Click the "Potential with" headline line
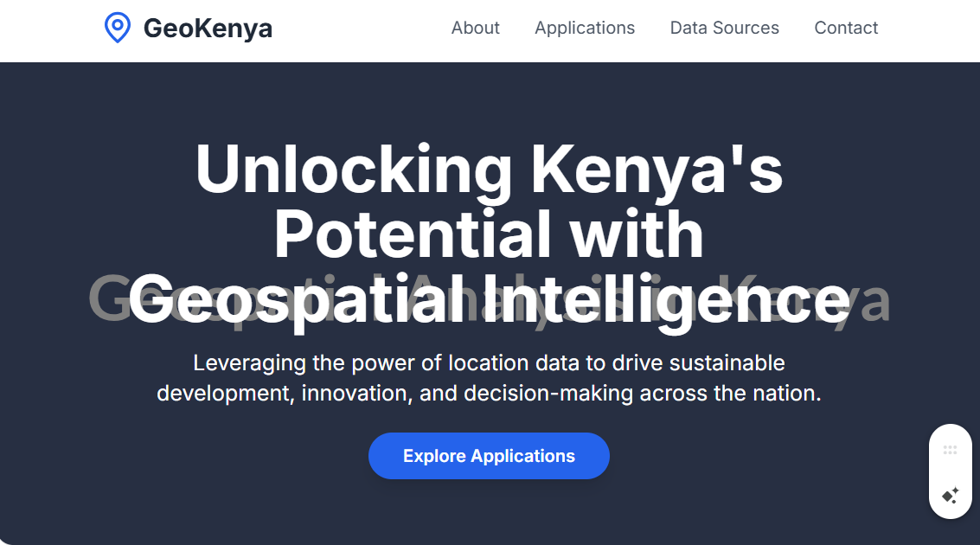Screen dimensions: 980x545 [x=489, y=234]
